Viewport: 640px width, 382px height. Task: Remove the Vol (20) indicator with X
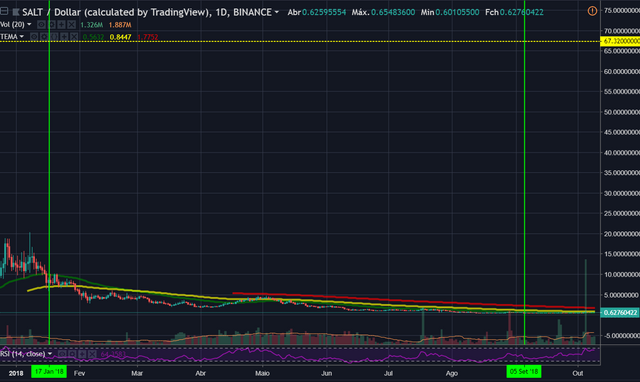pyautogui.click(x=71, y=25)
